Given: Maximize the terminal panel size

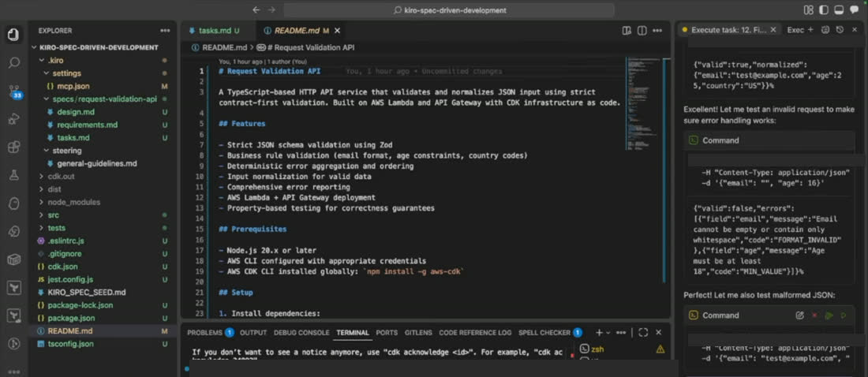Looking at the screenshot, I should [642, 333].
